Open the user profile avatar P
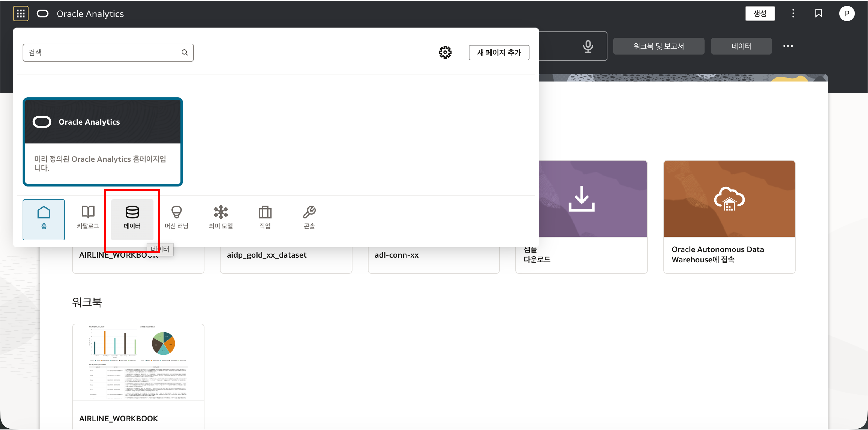The width and height of the screenshot is (868, 430). [x=846, y=13]
